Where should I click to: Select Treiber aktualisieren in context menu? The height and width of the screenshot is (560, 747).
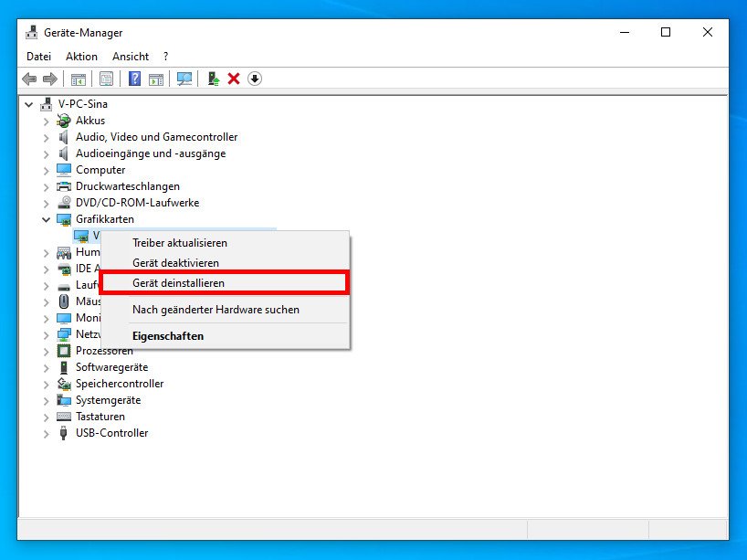[180, 243]
